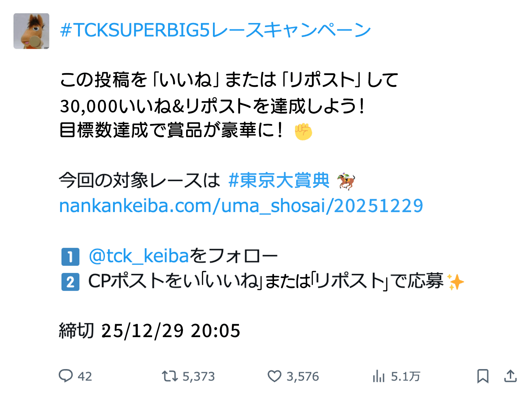The image size is (532, 395).
Task: Click the reply count 42
Action: point(85,377)
